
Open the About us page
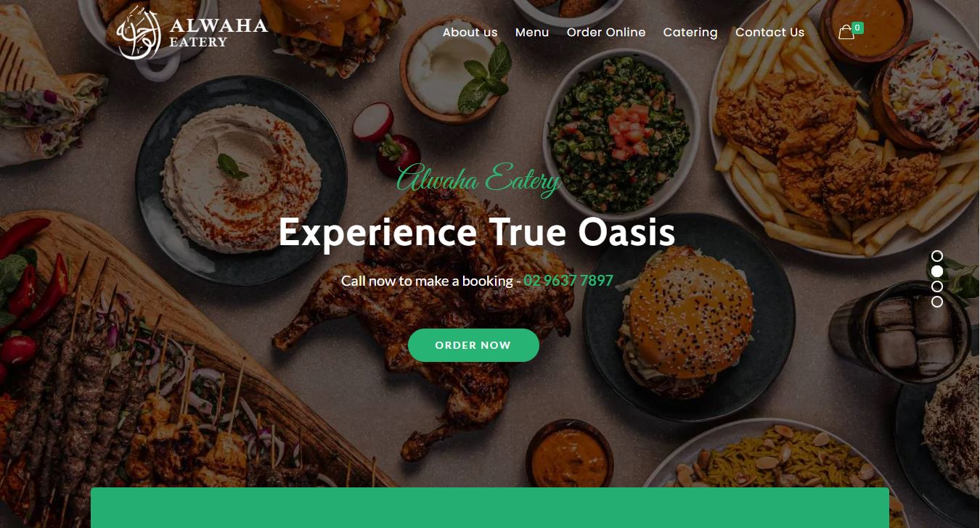(470, 32)
